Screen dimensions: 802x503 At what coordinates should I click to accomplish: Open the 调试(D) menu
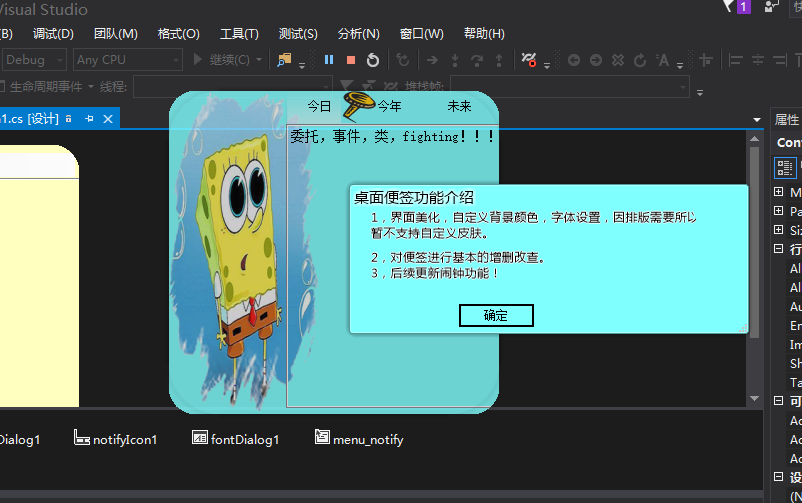[x=53, y=34]
